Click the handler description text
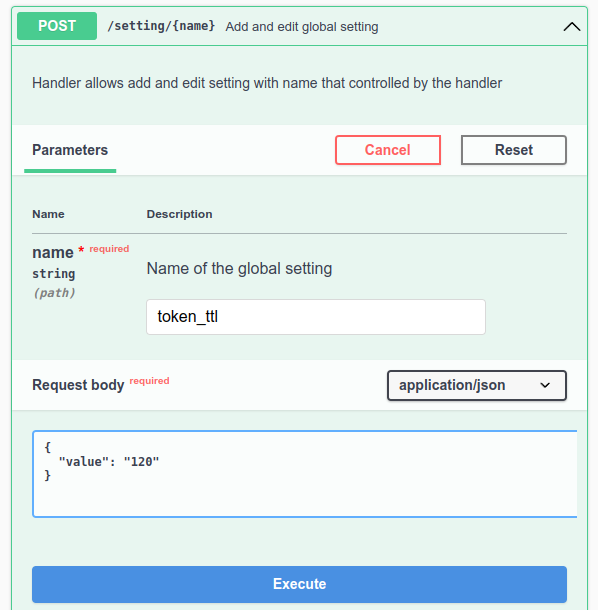Viewport: 598px width, 610px height. pyautogui.click(x=267, y=83)
